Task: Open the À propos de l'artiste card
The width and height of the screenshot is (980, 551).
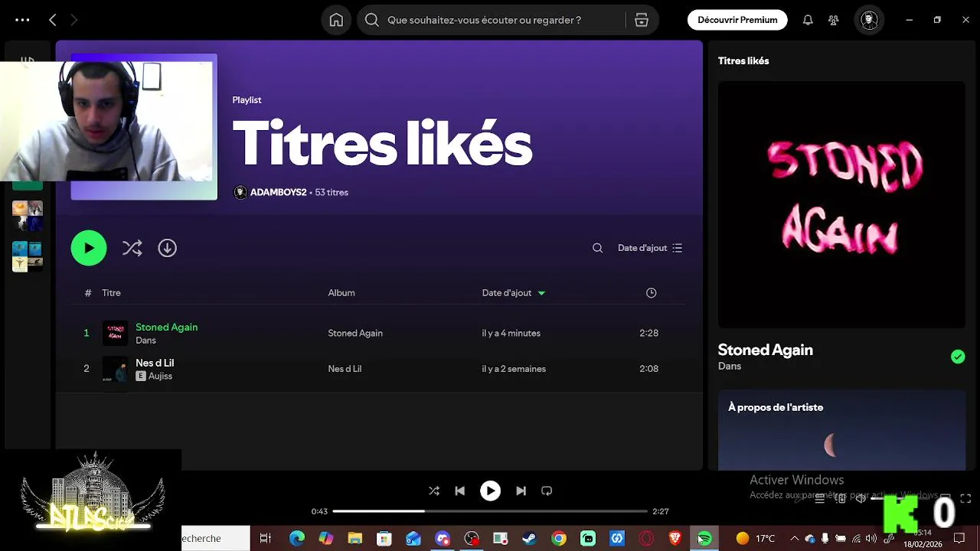Action: click(x=841, y=430)
